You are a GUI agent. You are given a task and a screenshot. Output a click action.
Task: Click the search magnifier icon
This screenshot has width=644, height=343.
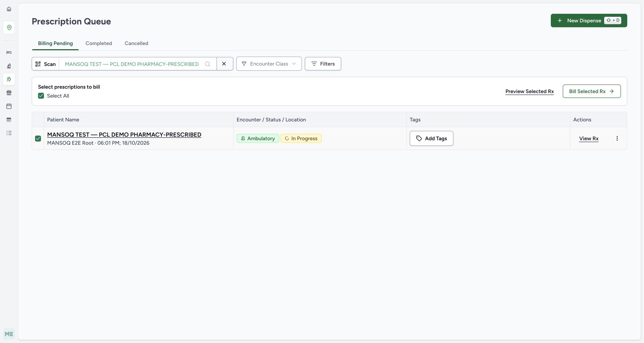coord(208,64)
